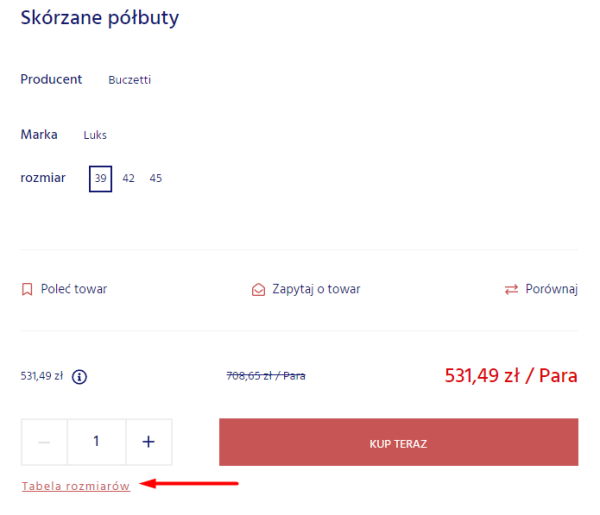Click the envelope icon beside Zapytaj o towar
This screenshot has height=515, width=600.
(x=258, y=290)
